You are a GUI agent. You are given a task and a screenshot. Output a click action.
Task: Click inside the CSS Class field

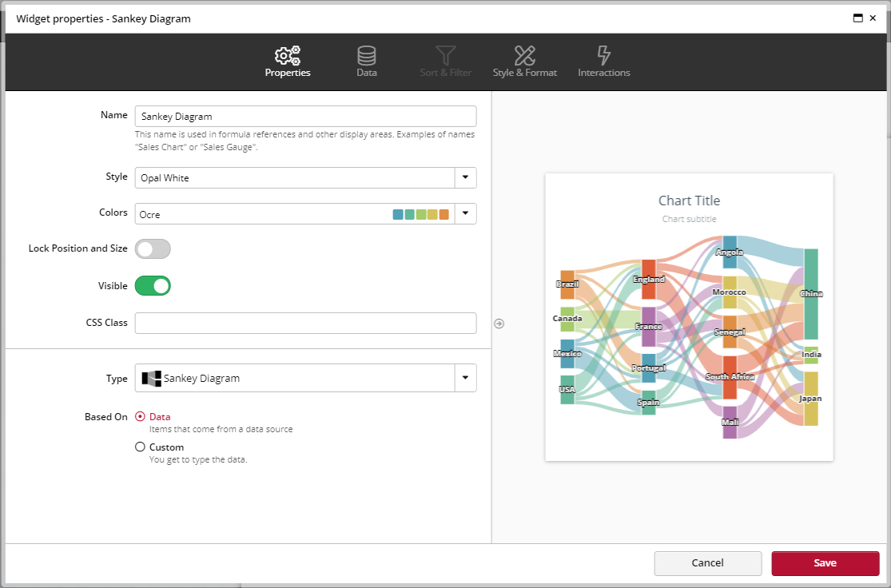305,323
